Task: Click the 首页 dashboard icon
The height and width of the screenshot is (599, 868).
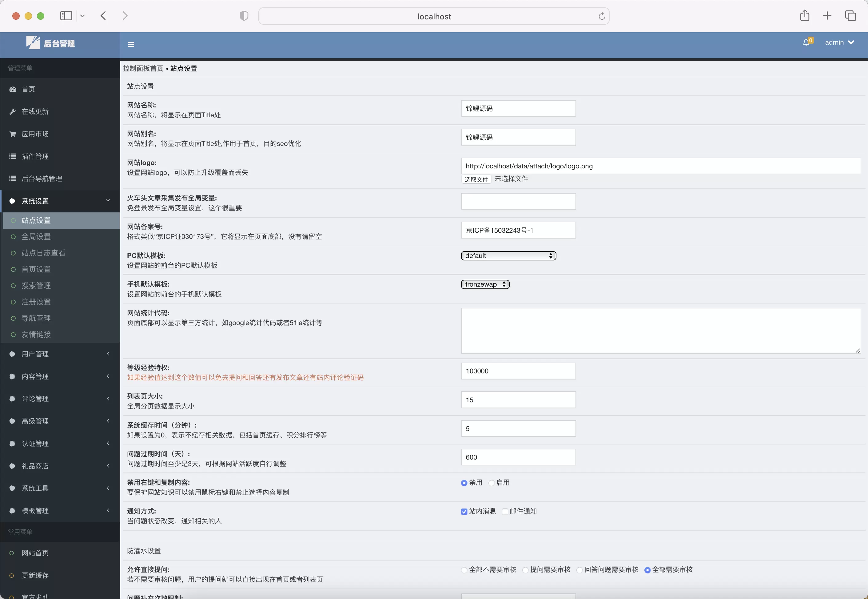Action: tap(13, 89)
